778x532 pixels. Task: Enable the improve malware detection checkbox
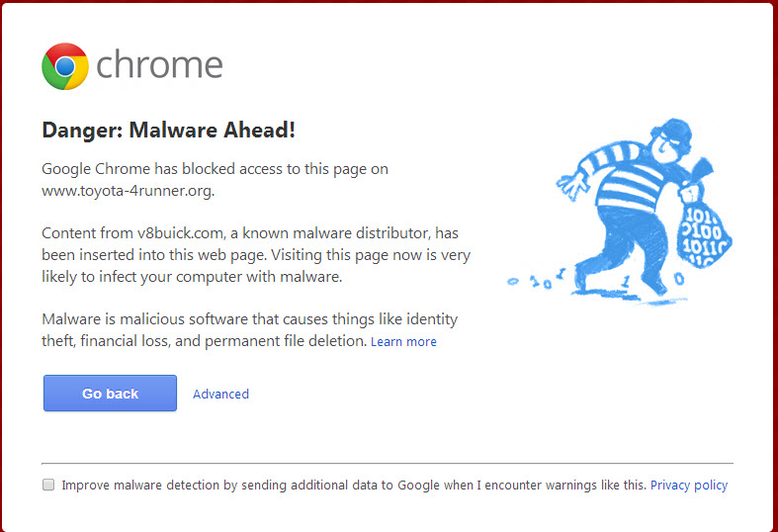point(48,485)
